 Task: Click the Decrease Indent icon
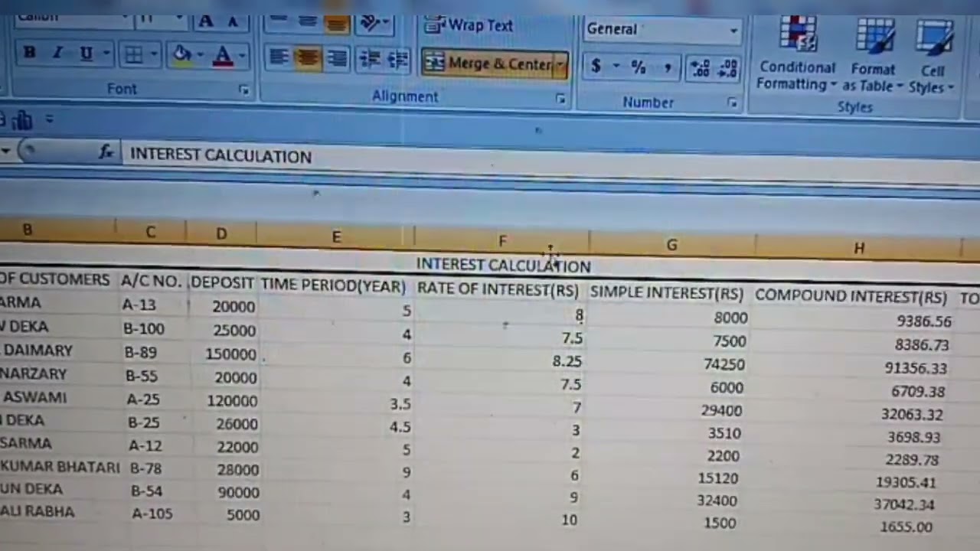(x=371, y=60)
